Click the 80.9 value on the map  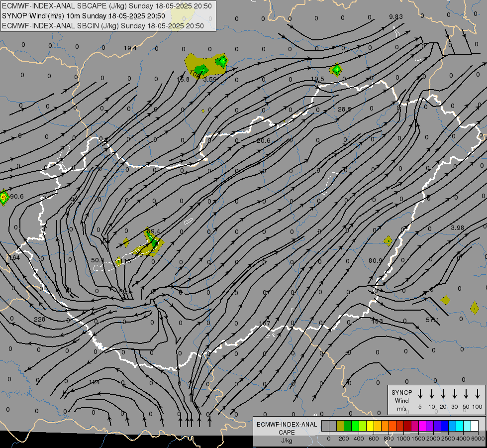pyautogui.click(x=375, y=260)
